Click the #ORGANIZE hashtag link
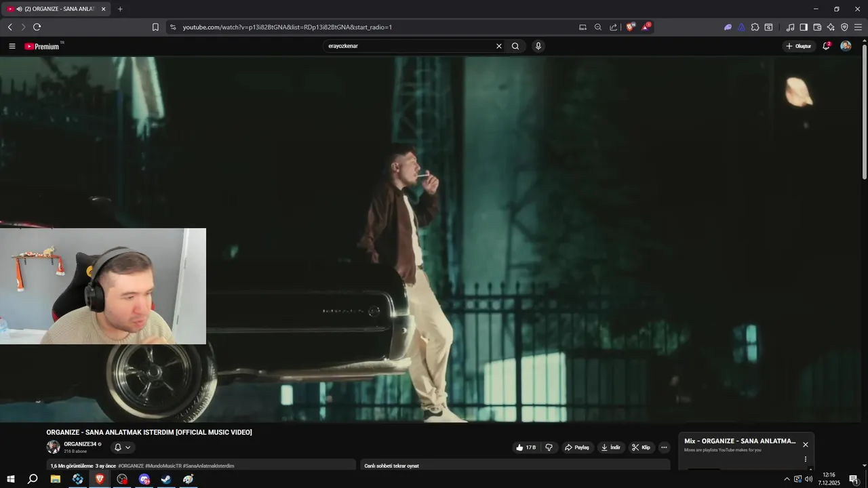 coord(131,466)
